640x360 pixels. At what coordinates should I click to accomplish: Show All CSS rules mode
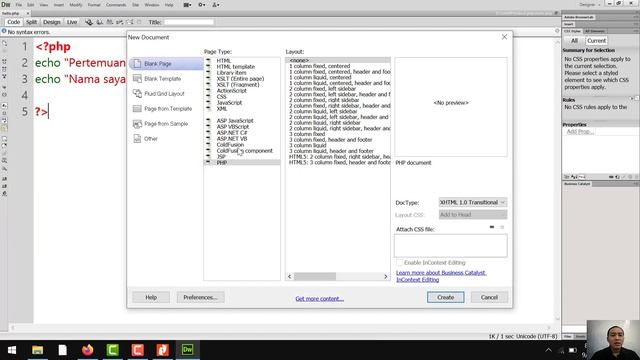(574, 41)
